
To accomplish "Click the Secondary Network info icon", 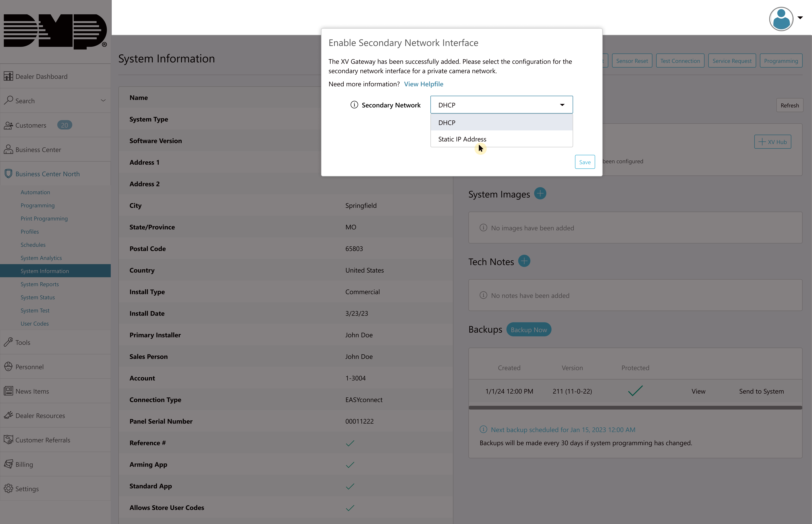I will (x=354, y=105).
